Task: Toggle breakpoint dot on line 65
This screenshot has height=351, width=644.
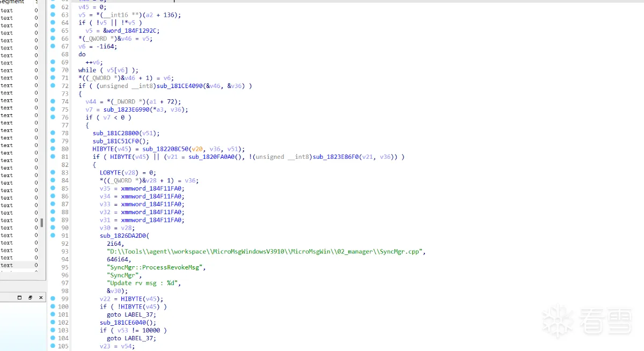Action: (53, 31)
